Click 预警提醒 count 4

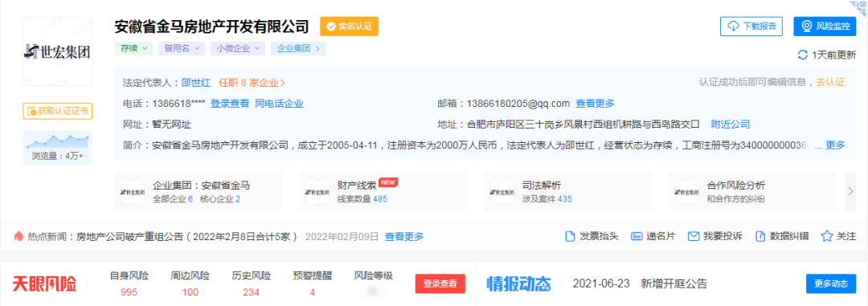click(x=312, y=292)
